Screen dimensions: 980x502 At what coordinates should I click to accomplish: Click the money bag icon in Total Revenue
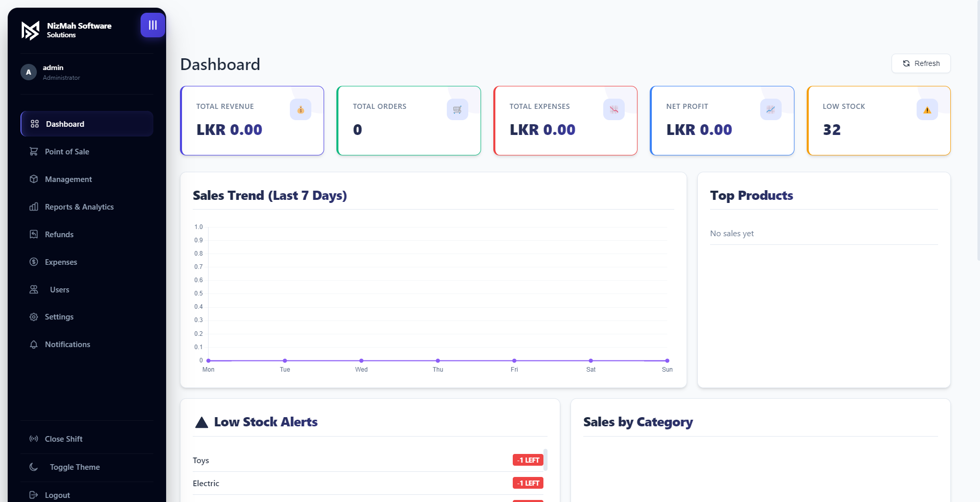point(301,109)
